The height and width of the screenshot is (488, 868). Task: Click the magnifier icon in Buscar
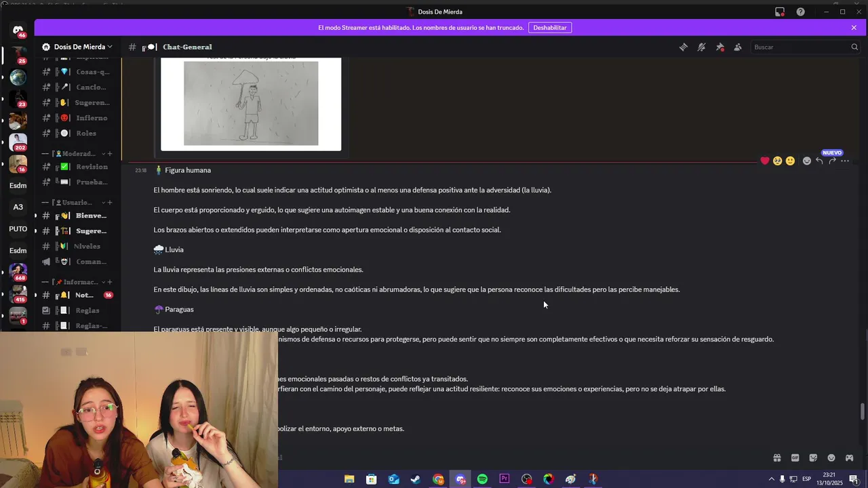click(854, 47)
